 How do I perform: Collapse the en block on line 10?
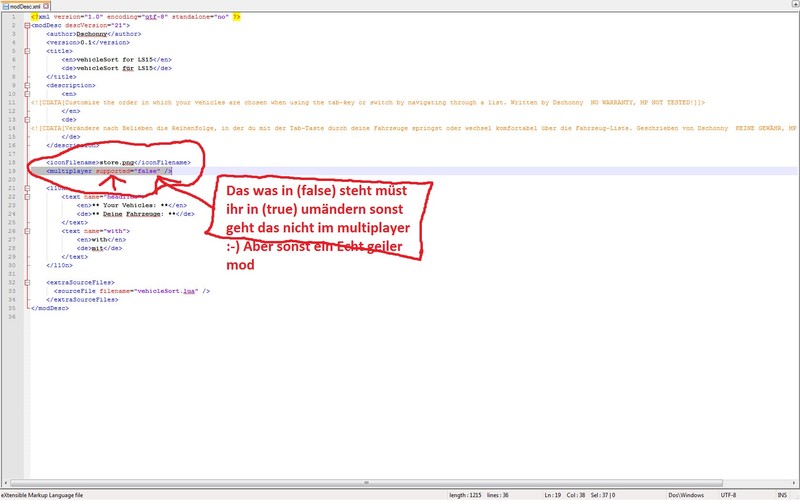tap(27, 94)
